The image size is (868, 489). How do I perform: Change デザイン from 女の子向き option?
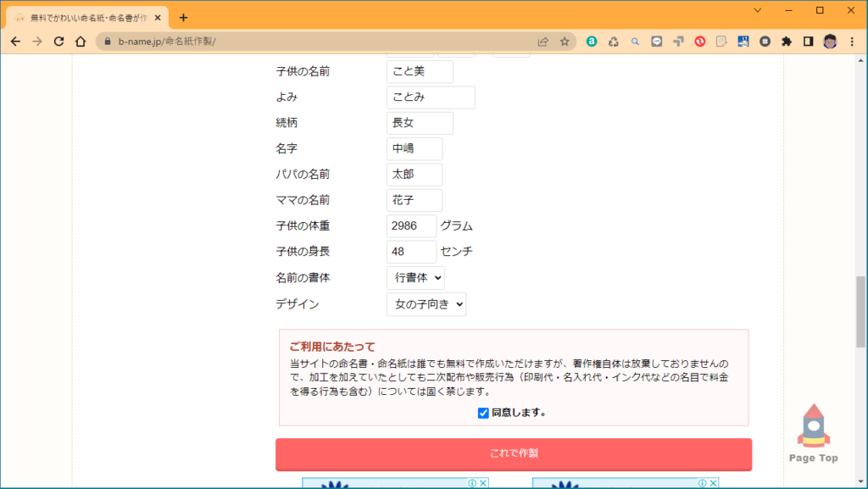pos(426,304)
